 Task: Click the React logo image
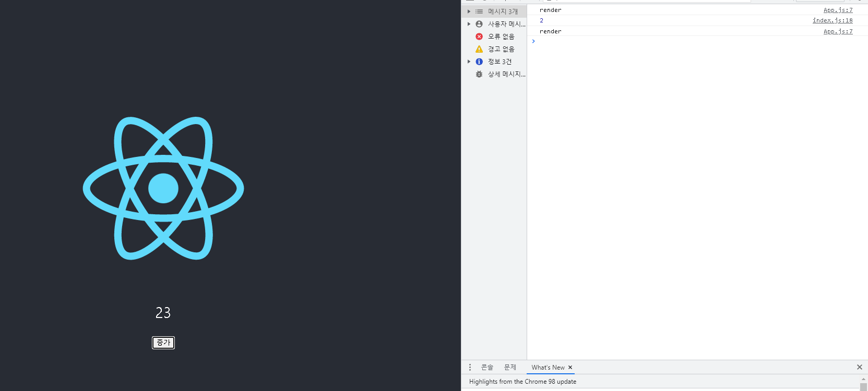point(163,188)
